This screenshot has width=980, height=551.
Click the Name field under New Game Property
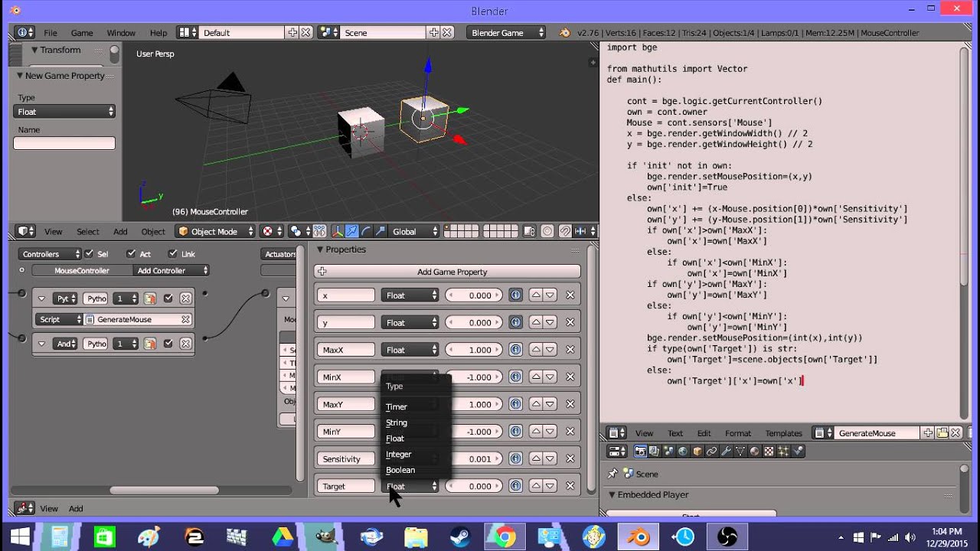click(x=64, y=143)
